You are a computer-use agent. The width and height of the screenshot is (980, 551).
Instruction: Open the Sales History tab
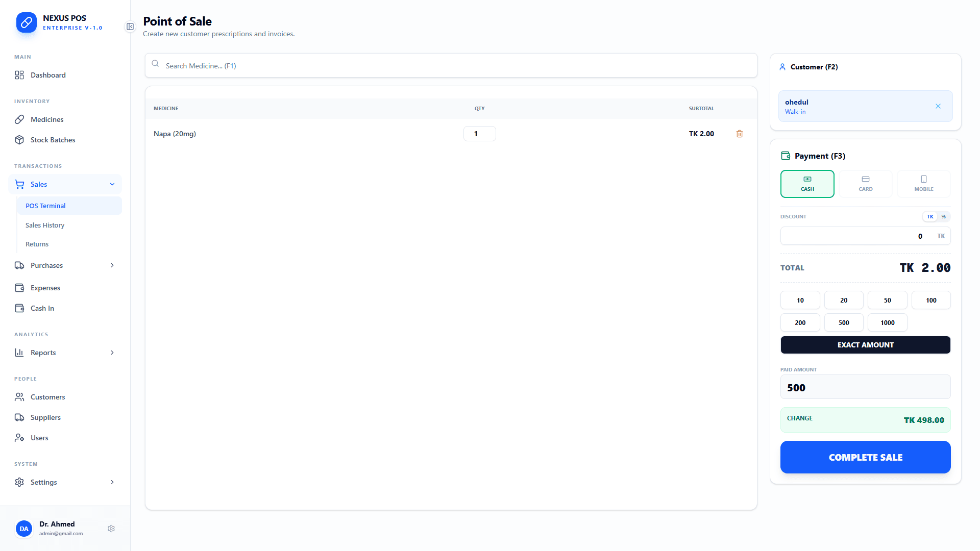click(x=45, y=225)
